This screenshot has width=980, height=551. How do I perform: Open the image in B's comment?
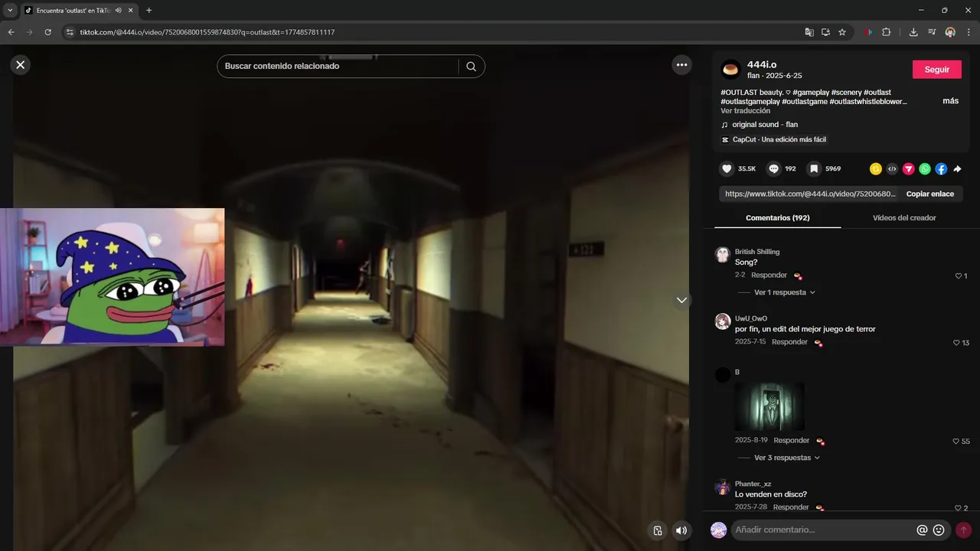point(769,406)
